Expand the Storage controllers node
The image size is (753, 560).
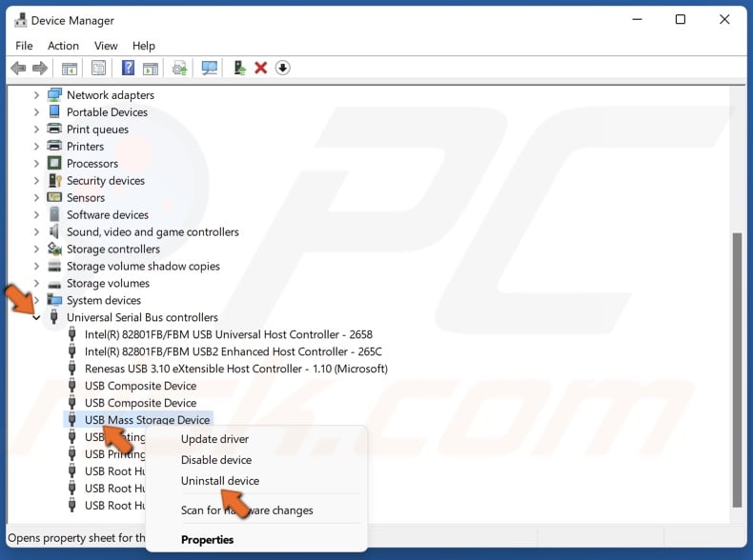tap(36, 249)
